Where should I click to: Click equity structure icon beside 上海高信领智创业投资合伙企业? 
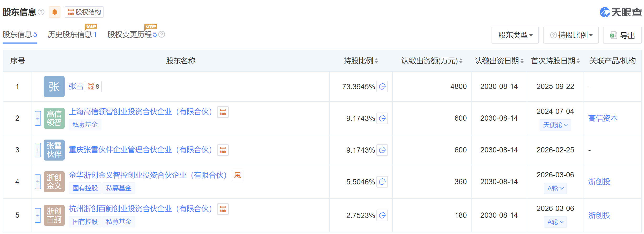click(x=223, y=112)
